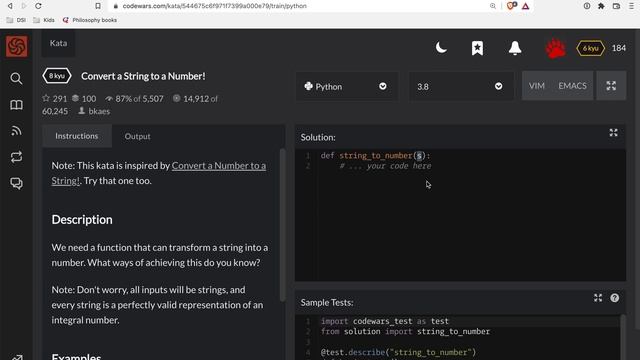Click the '# ... your code here' comment line
Image resolution: width=640 pixels, height=360 pixels.
[385, 166]
